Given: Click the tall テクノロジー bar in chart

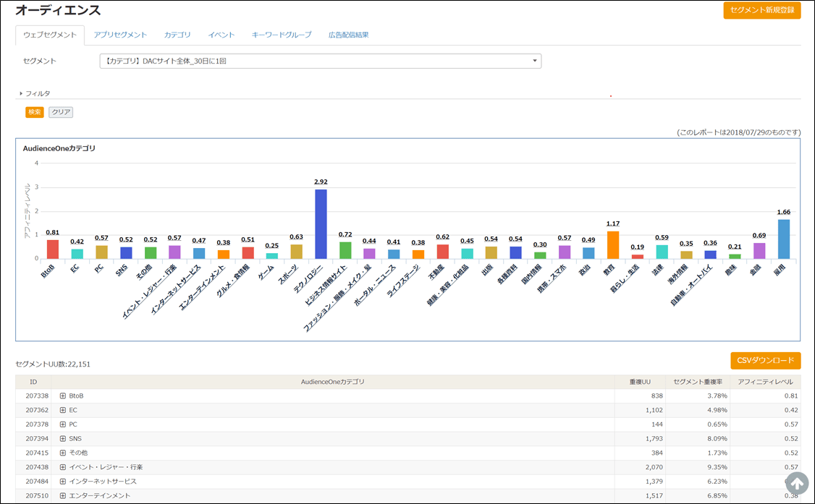Looking at the screenshot, I should tap(321, 223).
